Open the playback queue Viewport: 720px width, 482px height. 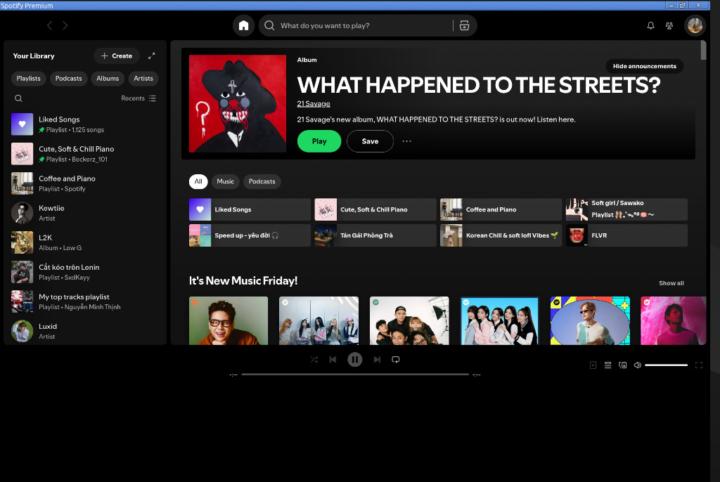[x=607, y=365]
